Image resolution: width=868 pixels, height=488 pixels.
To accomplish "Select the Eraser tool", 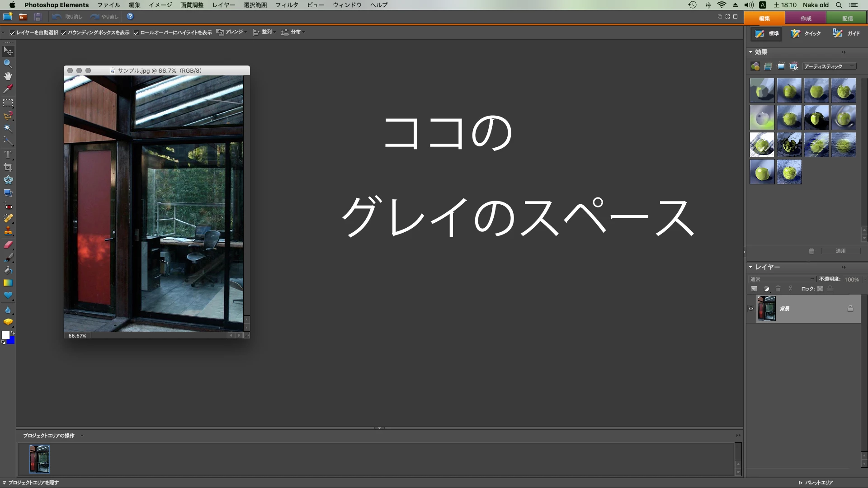I will (8, 245).
